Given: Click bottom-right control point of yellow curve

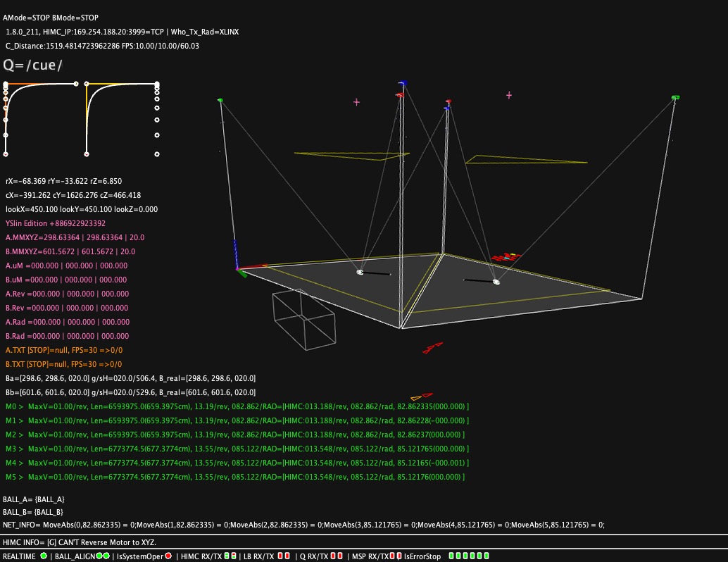Looking at the screenshot, I should click(x=157, y=154).
